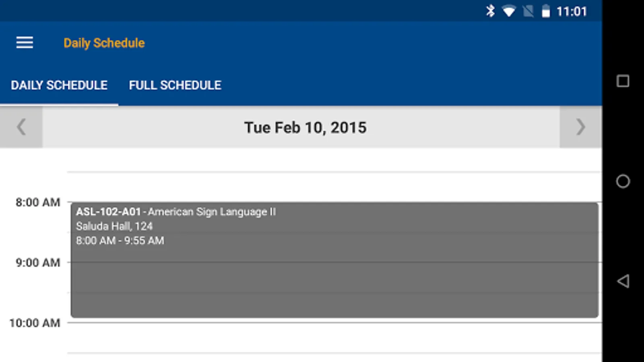
Task: Tap the Saluda Hall, 124 location text
Action: click(x=114, y=226)
